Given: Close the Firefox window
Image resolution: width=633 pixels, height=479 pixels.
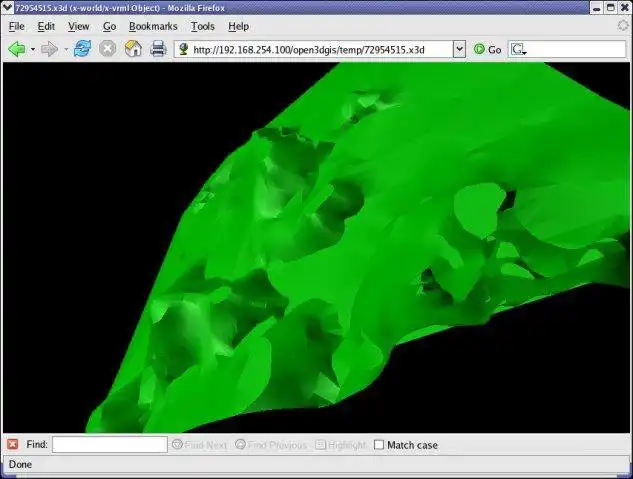Looking at the screenshot, I should (x=625, y=8).
